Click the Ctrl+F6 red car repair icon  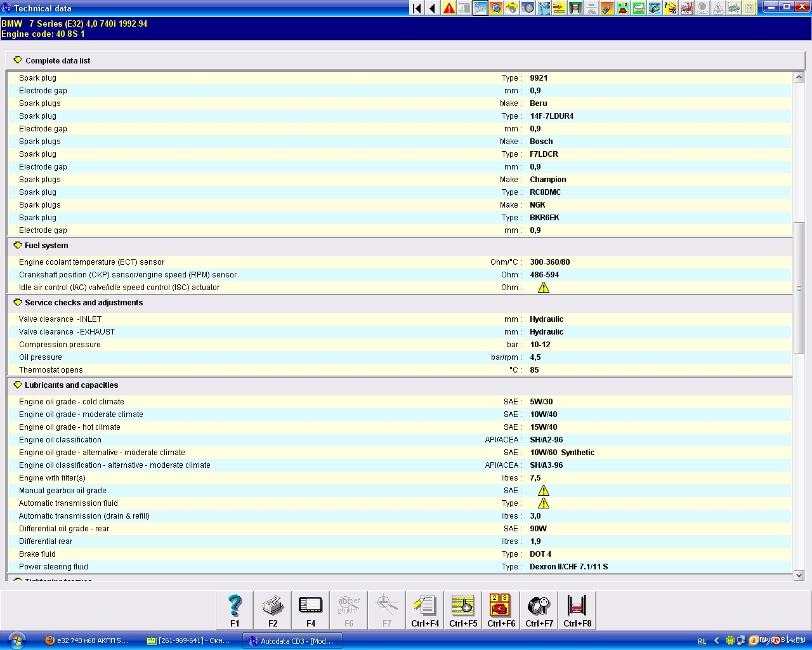[x=501, y=610]
